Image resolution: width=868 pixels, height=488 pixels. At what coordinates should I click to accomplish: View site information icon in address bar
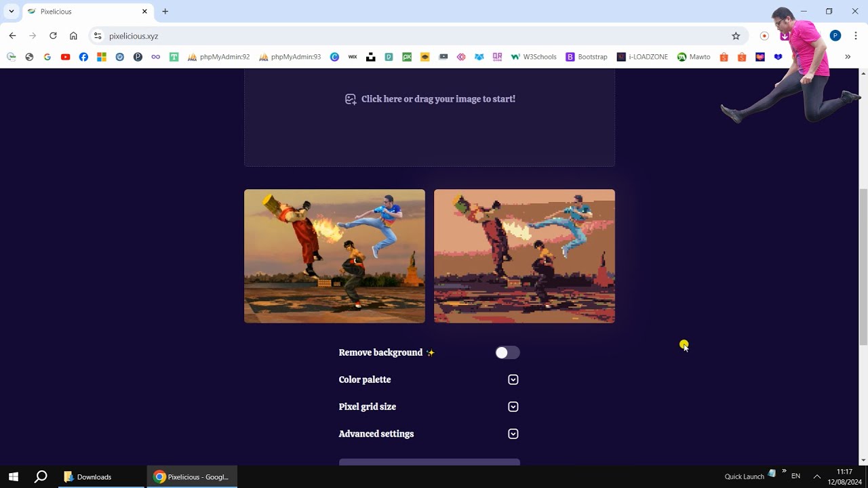pyautogui.click(x=98, y=36)
